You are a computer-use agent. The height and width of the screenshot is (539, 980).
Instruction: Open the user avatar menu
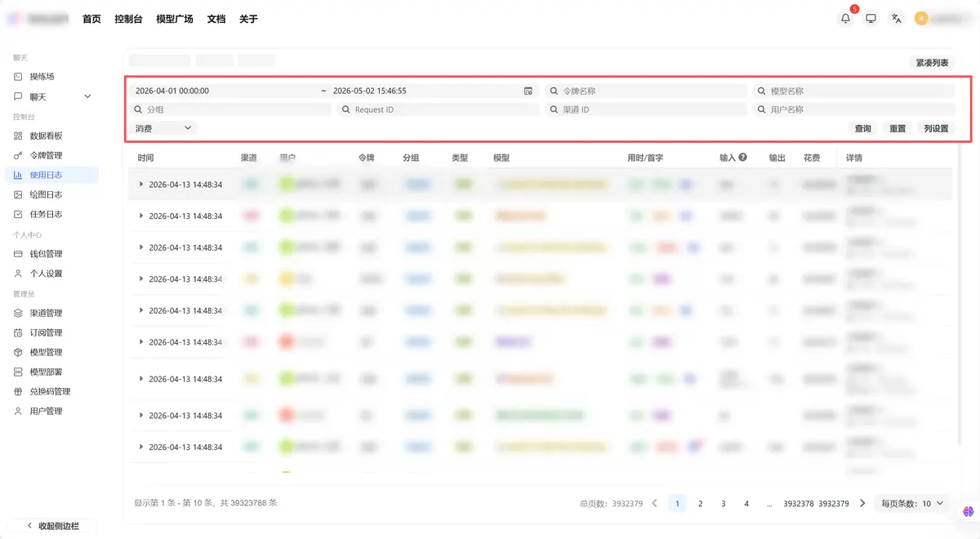921,18
